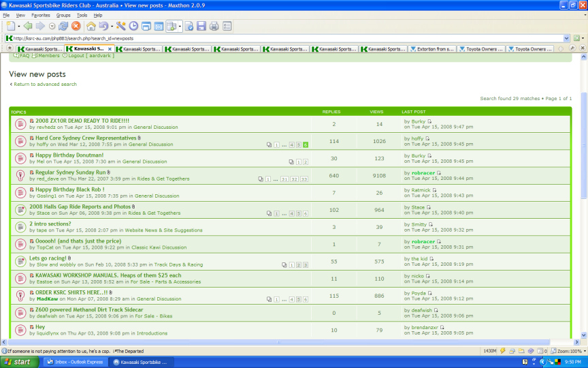Click the Back navigation arrow
The width and height of the screenshot is (588, 368).
tap(27, 26)
